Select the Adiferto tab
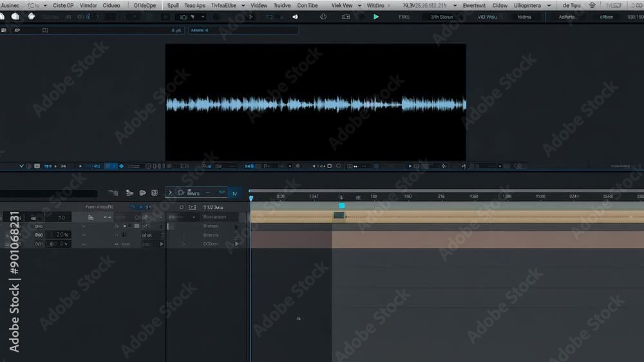The height and width of the screenshot is (362, 644). [566, 17]
